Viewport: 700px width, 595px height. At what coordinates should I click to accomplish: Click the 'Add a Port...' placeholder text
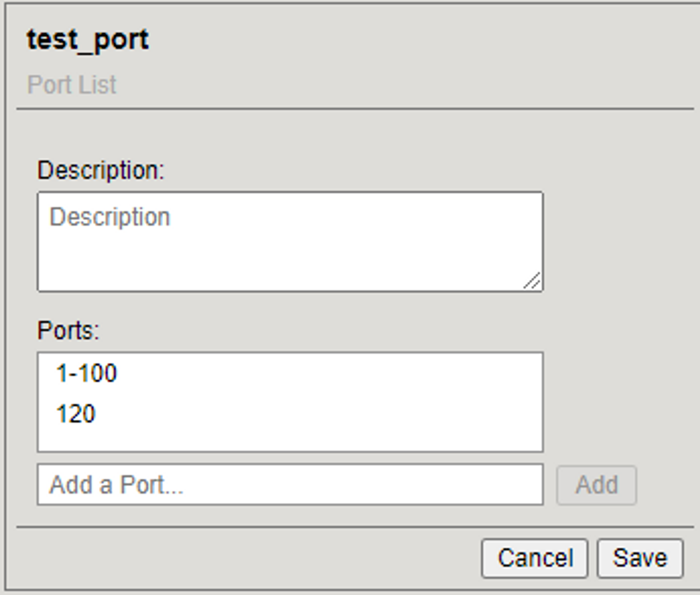point(116,485)
